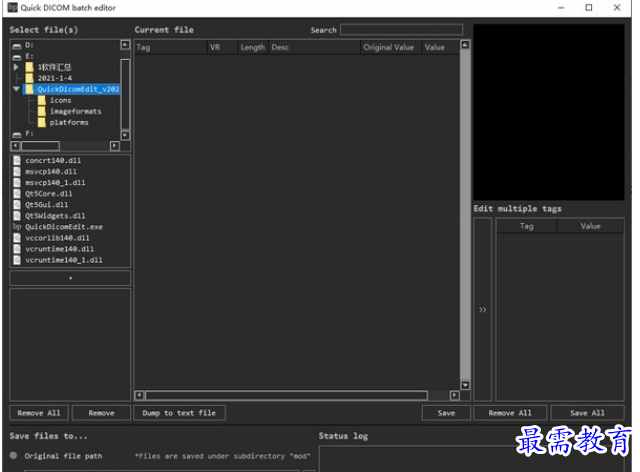Click the Save button under tag table

pos(446,412)
